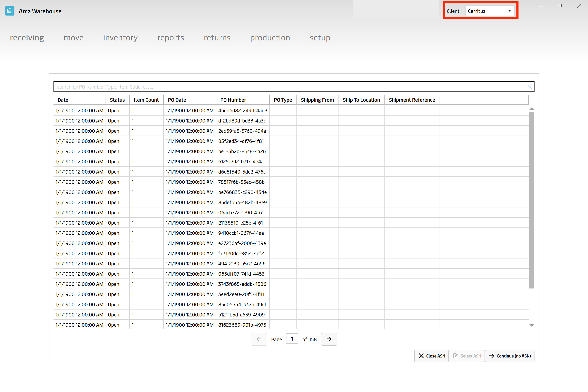Click Continue (no ASN) button
The image size is (588, 392).
pyautogui.click(x=510, y=356)
